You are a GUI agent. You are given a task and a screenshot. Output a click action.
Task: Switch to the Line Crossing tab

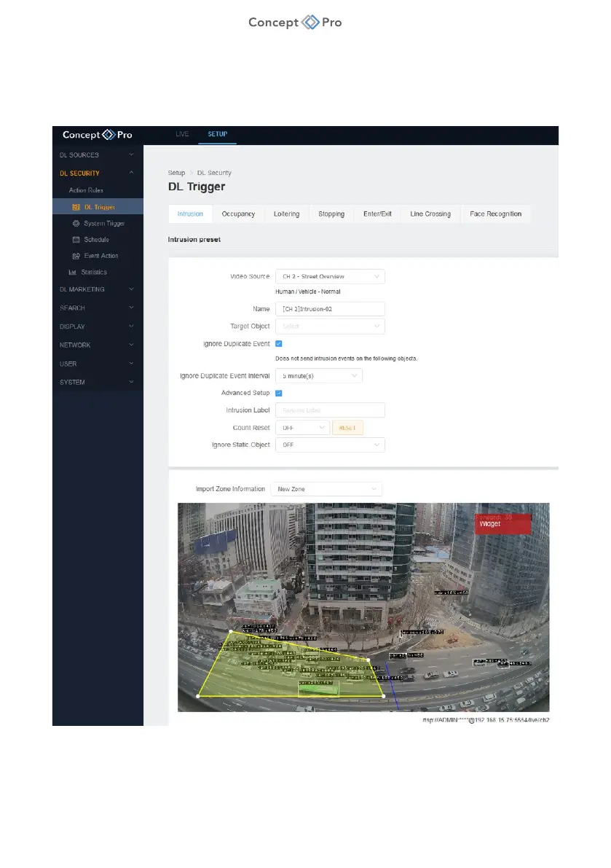click(430, 214)
